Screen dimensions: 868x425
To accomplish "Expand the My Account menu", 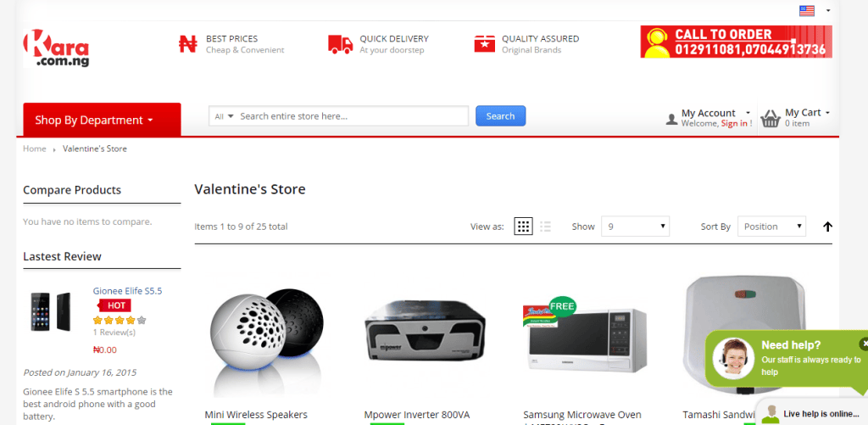I will pyautogui.click(x=716, y=113).
